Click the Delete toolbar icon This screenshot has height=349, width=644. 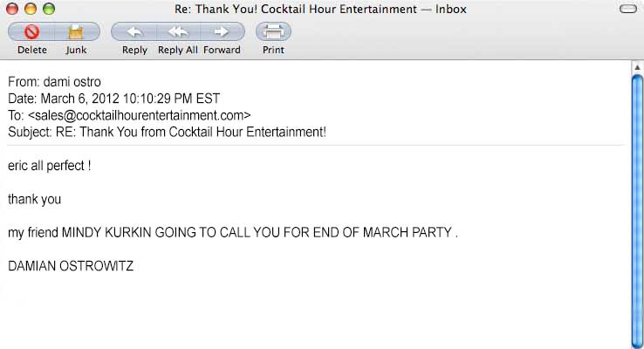point(31,32)
